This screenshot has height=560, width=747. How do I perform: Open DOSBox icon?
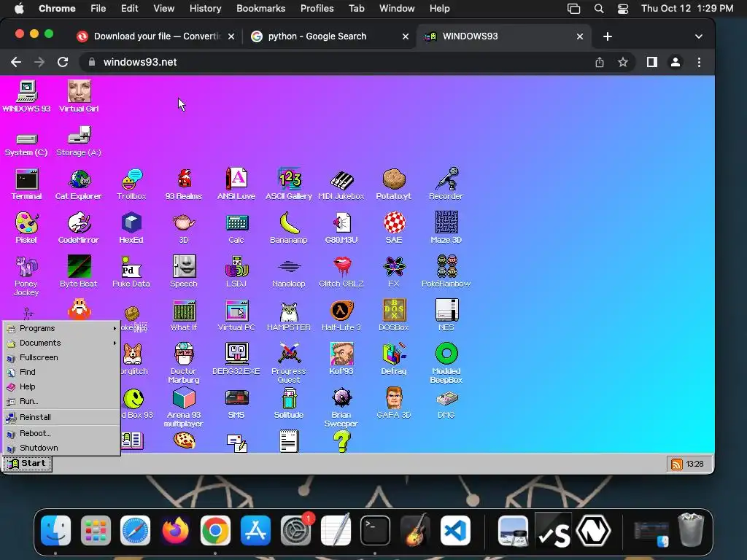[394, 316]
